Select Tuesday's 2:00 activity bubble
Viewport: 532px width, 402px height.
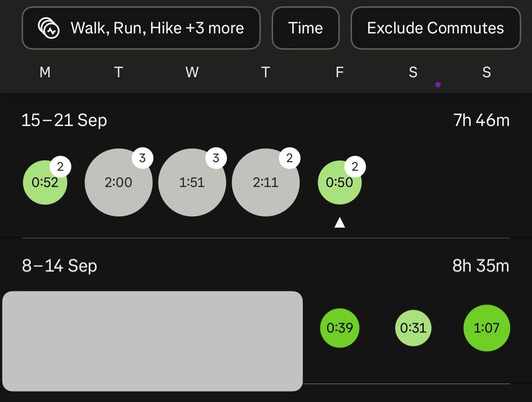coord(118,182)
